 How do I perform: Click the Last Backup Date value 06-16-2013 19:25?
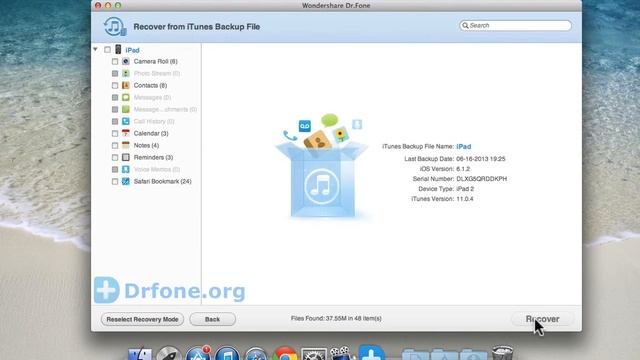[x=481, y=159]
